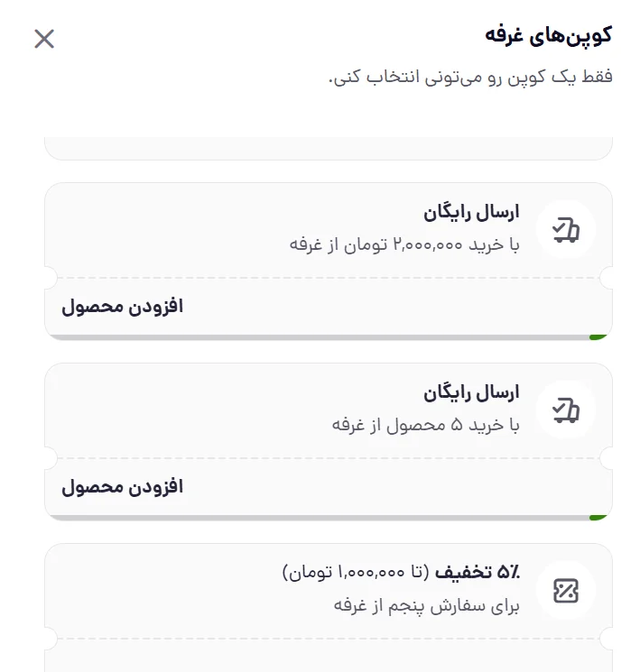Viewport: 640px width, 672px height.
Task: Click truck icon on 5-product shipping coupon
Action: 565,410
